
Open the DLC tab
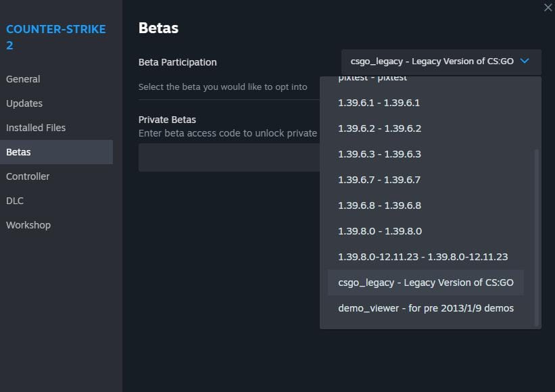[15, 201]
